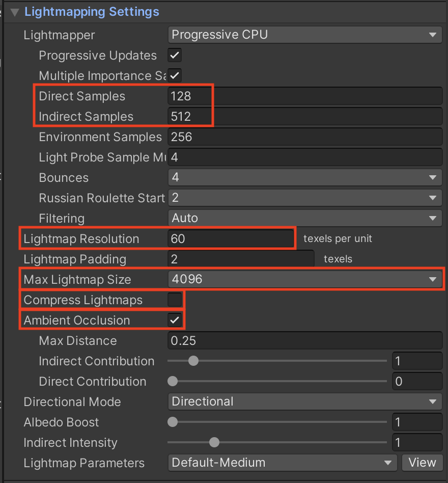Open the Bounces dropdown
Image resolution: width=448 pixels, height=483 pixels.
304,177
